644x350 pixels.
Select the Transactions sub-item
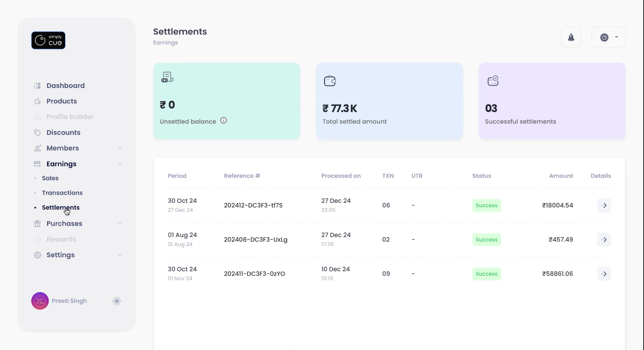tap(62, 193)
